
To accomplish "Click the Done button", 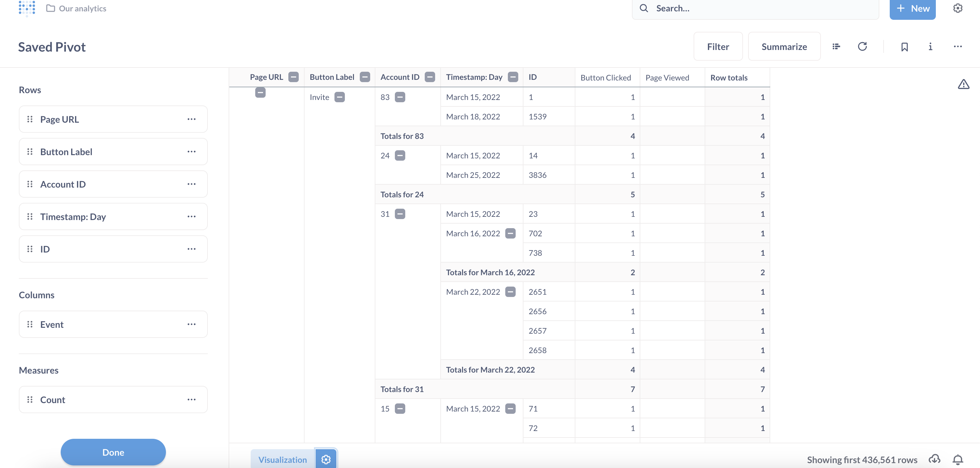I will (113, 452).
